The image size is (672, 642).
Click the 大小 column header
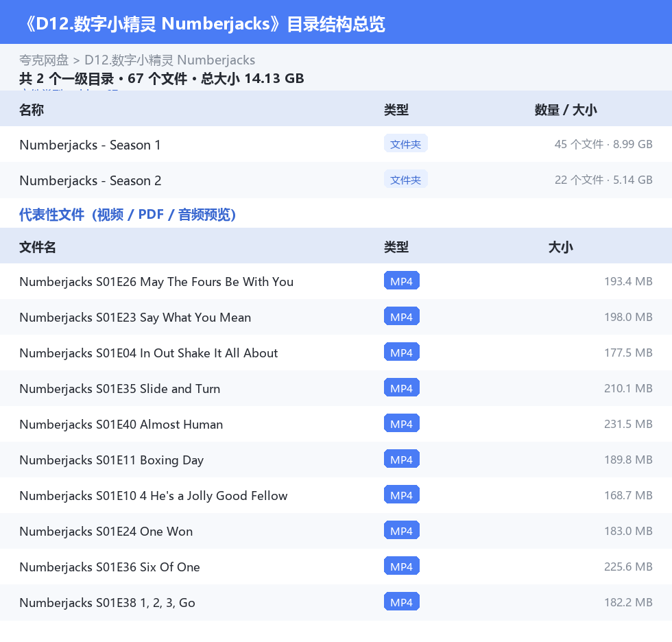coord(561,247)
